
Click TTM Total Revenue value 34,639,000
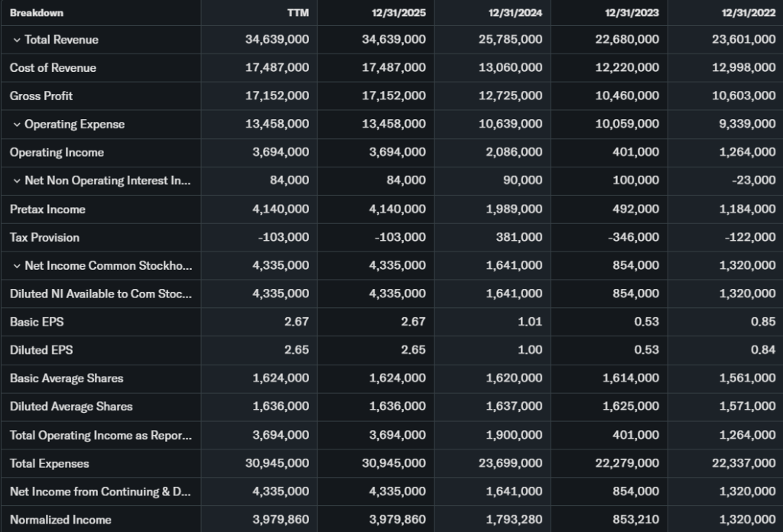click(x=277, y=40)
